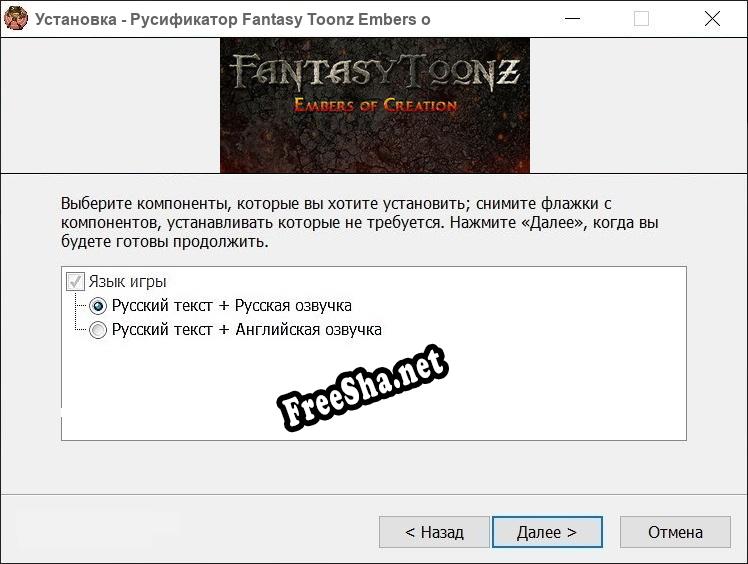Cancel setup with the Отмена button

(675, 532)
